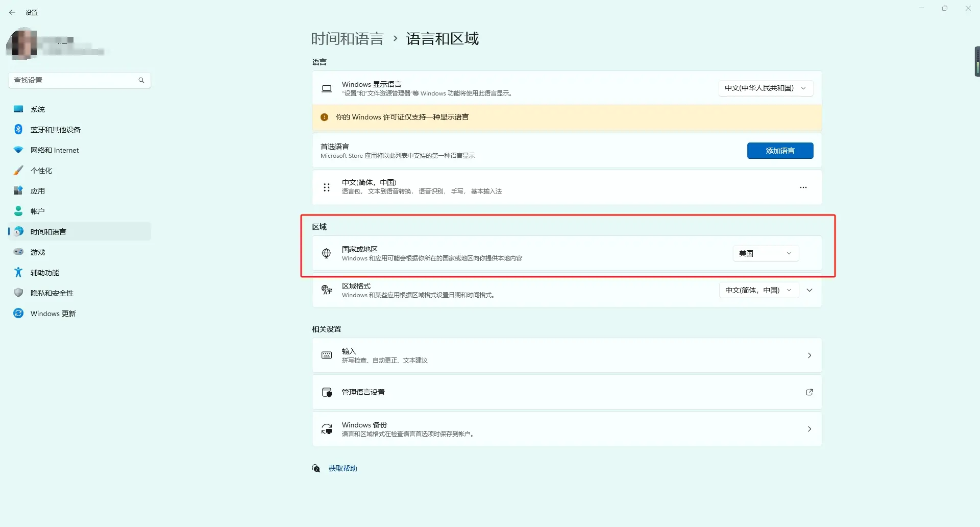Select 帐户 in the sidebar
The height and width of the screenshot is (527, 980).
(80, 211)
